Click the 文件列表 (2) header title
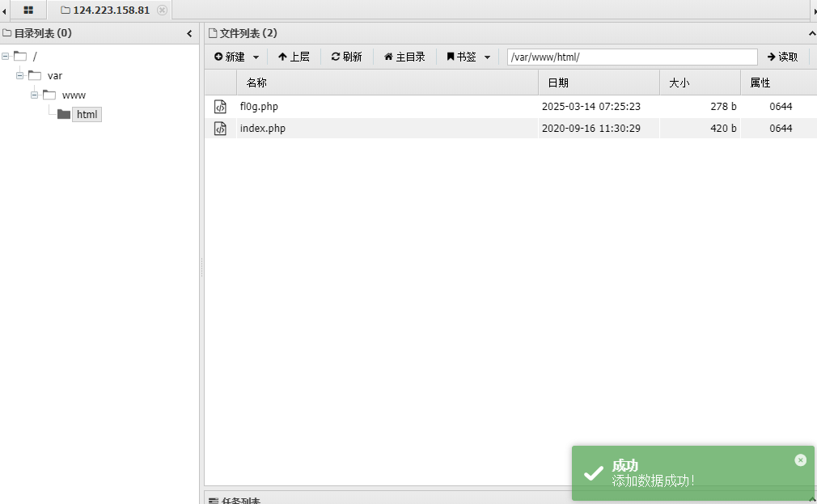Screen dimensions: 817x504 point(248,33)
